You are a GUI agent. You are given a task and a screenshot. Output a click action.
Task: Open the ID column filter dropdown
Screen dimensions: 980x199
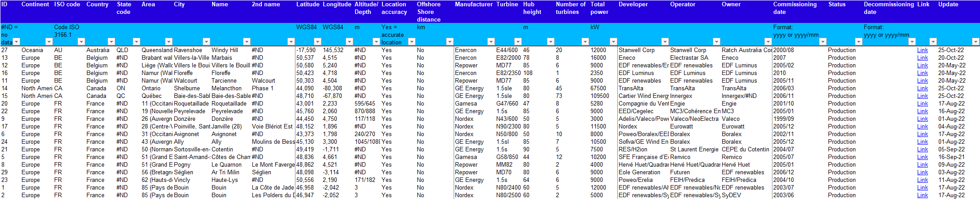17,42
